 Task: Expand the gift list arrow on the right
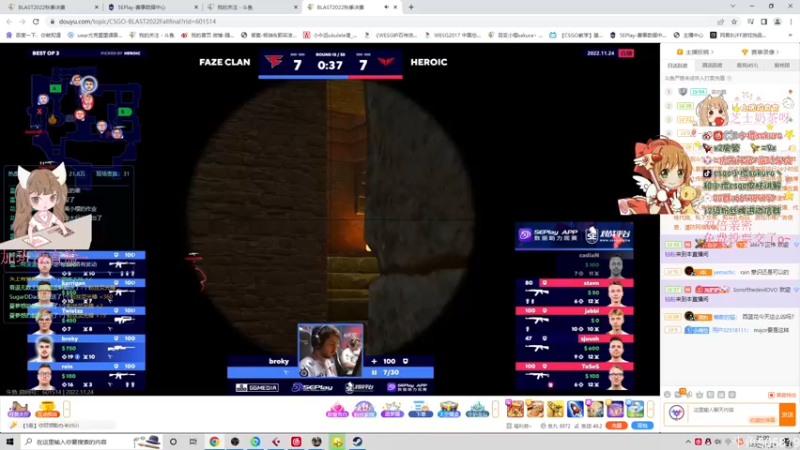[651, 409]
